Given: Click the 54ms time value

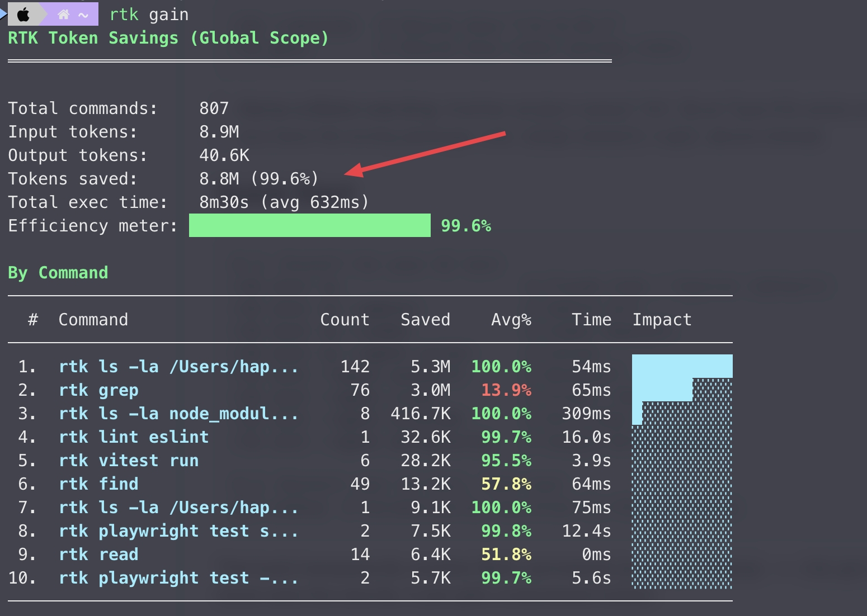Looking at the screenshot, I should point(591,366).
